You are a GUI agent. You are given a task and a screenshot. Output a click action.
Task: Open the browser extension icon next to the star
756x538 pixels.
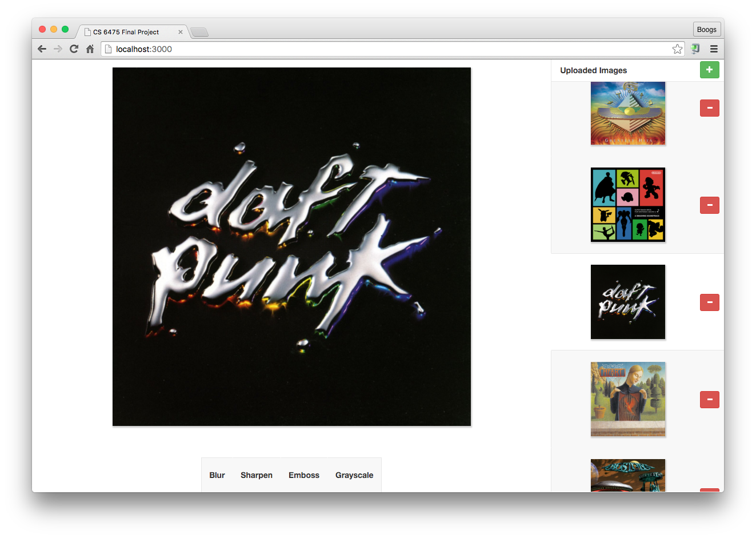pyautogui.click(x=695, y=49)
